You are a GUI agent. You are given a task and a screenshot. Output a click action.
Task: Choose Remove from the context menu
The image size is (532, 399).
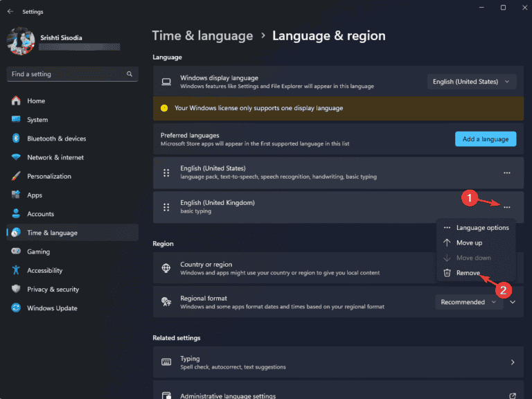click(x=476, y=273)
